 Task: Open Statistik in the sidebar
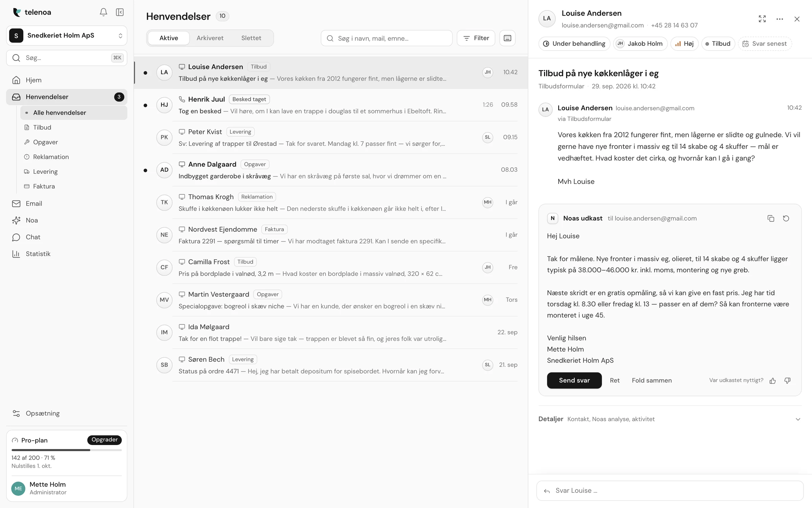point(67,254)
